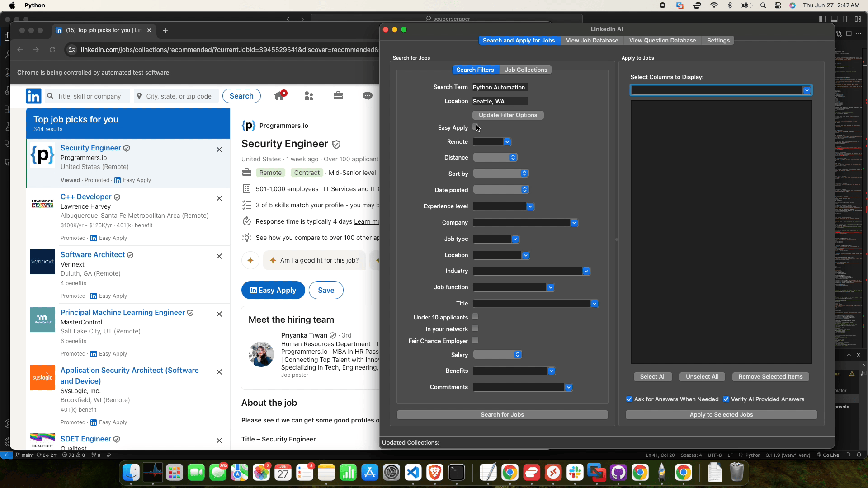868x488 pixels.
Task: Click the Update Filter Options button
Action: click(508, 115)
